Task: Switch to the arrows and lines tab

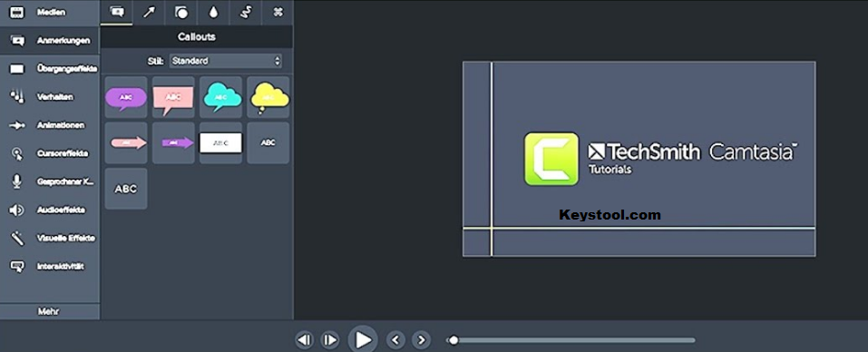Action: tap(149, 12)
